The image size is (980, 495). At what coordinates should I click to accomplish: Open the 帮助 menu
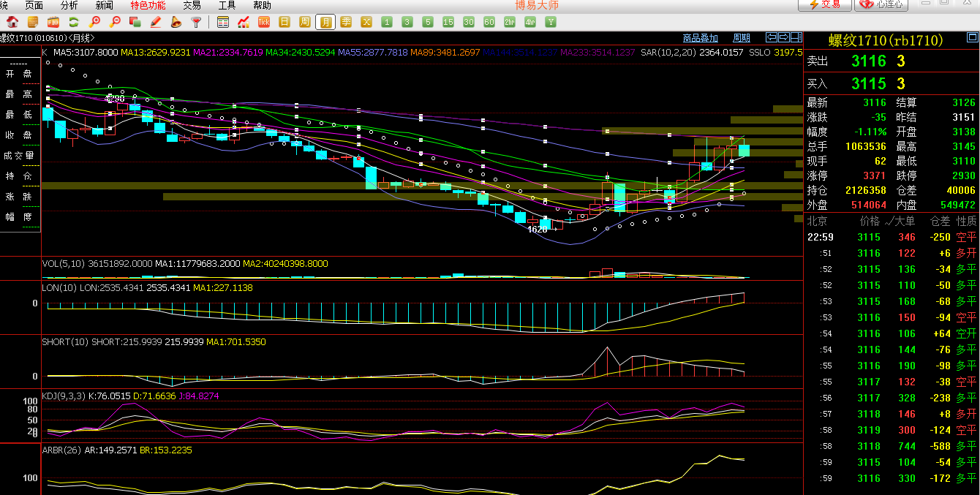262,5
